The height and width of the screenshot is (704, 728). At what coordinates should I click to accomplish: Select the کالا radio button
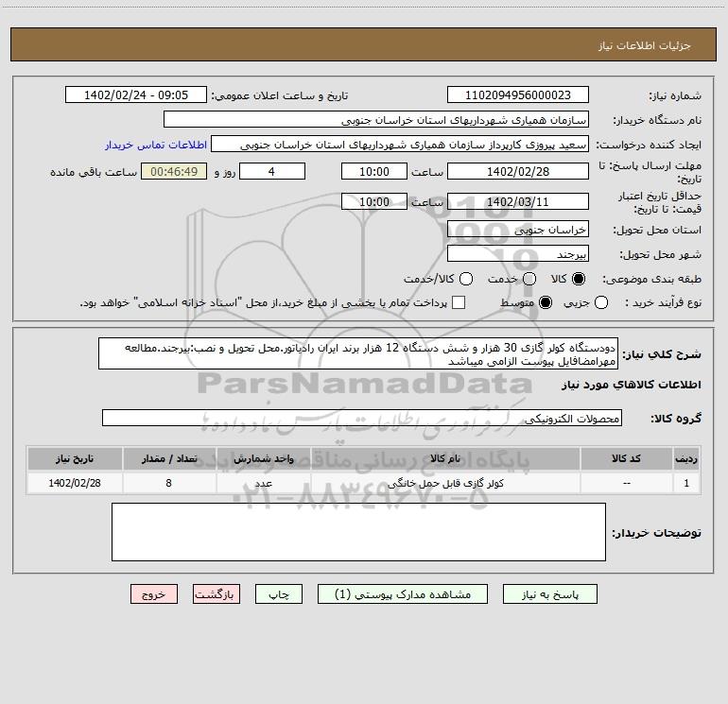pos(579,279)
